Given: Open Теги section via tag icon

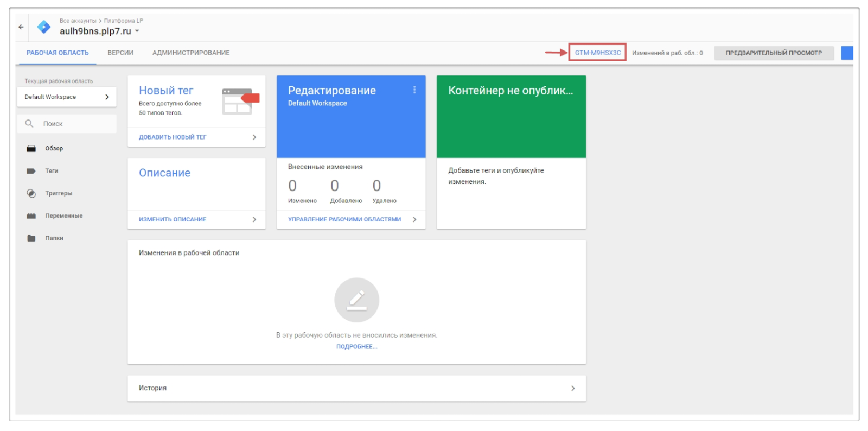Looking at the screenshot, I should 31,171.
